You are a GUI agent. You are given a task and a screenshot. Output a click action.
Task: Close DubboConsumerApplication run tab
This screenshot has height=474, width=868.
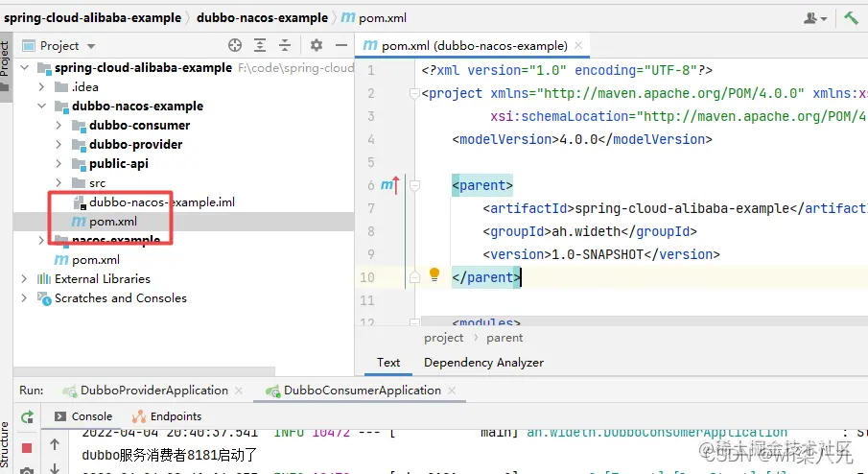pyautogui.click(x=452, y=391)
